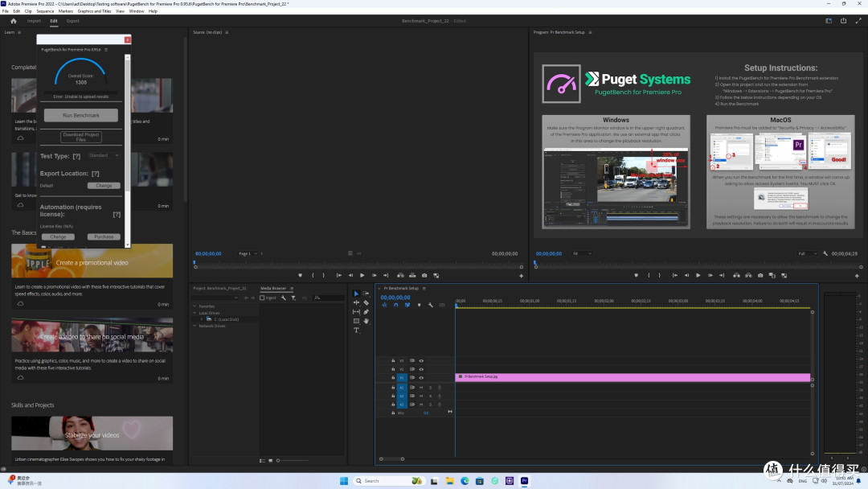Expand Network Drives in Media Browser
This screenshot has width=868, height=489.
(194, 327)
